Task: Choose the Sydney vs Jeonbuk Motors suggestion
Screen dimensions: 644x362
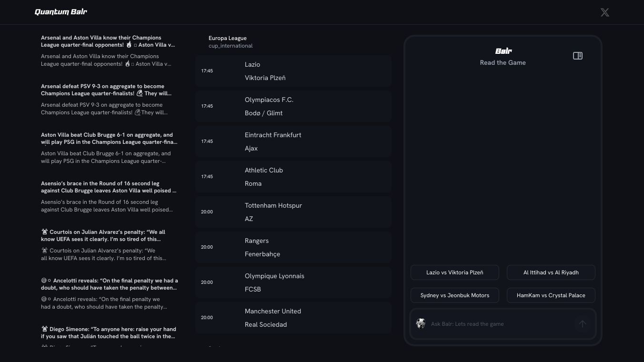Action: pyautogui.click(x=454, y=295)
